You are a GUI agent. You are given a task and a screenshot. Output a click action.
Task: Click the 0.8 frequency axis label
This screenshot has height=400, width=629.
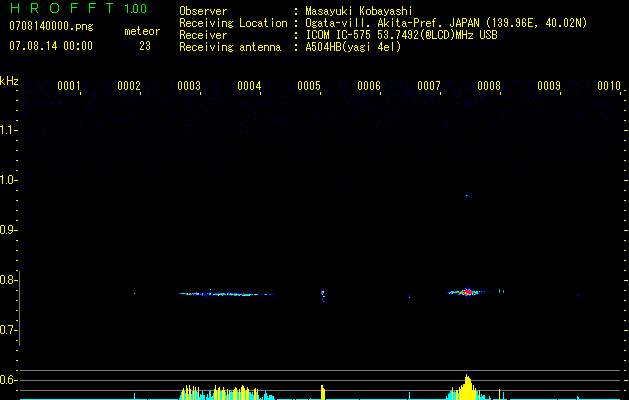[x=7, y=280]
